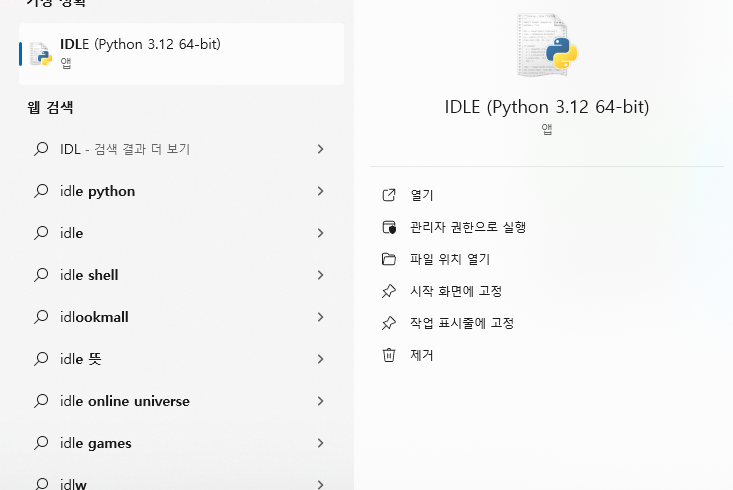Screen dimensions: 733x490
Task: Click the search icon beside 'idle games'
Action: pyautogui.click(x=41, y=443)
